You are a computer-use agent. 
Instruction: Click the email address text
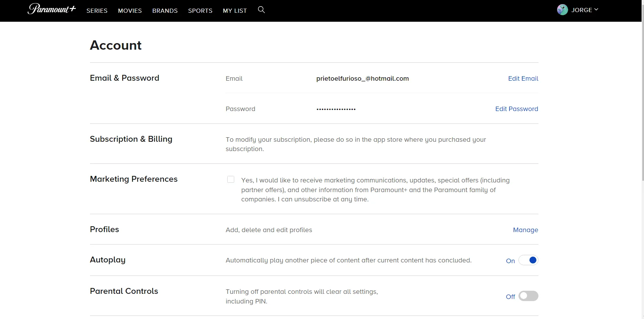pos(363,79)
